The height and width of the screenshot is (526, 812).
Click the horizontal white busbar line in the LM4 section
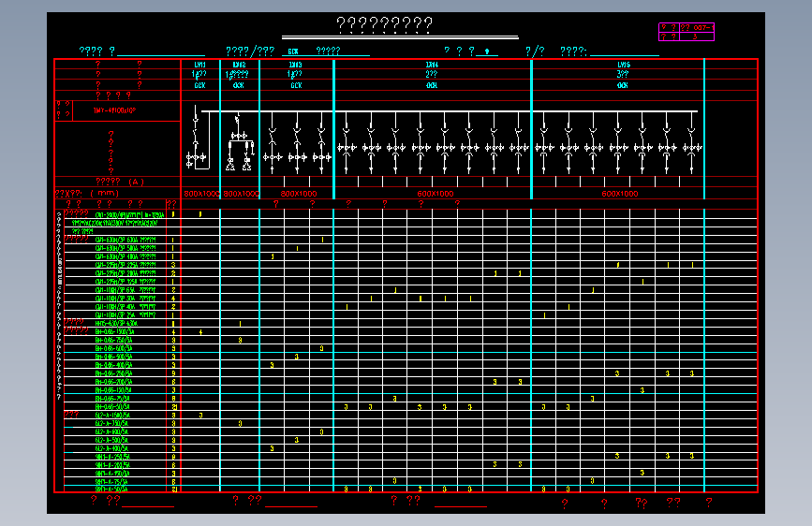click(x=432, y=111)
